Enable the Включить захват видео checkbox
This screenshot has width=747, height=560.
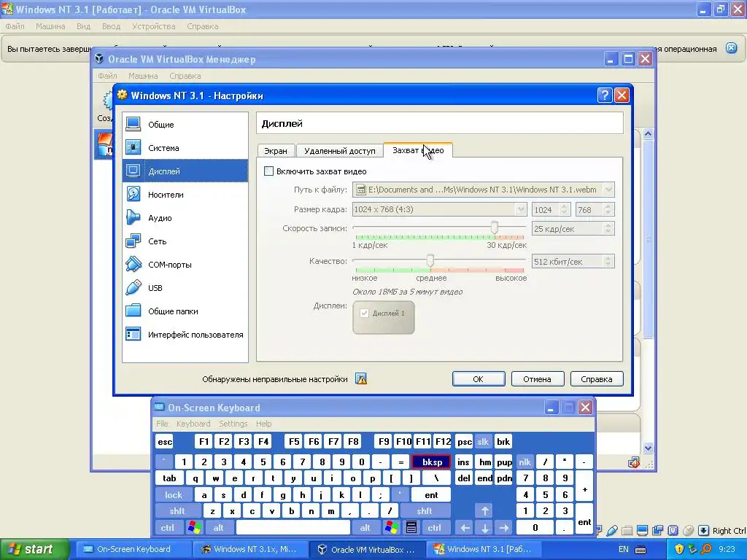click(x=268, y=171)
